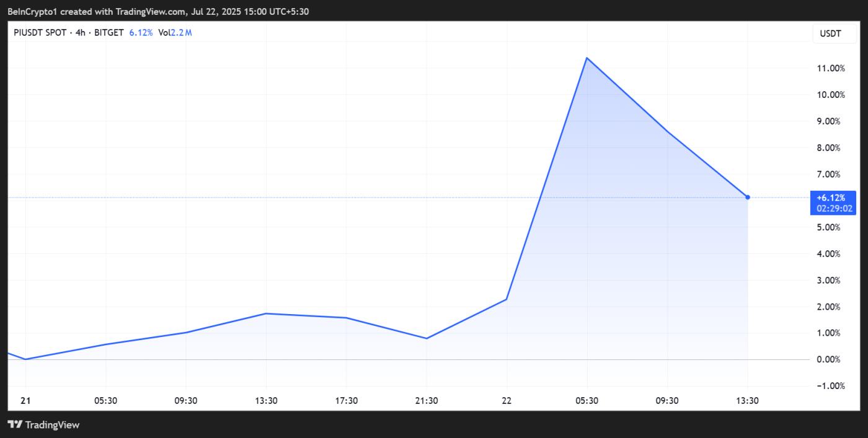Click the 0.00% axis label
868x438 pixels.
(x=830, y=360)
